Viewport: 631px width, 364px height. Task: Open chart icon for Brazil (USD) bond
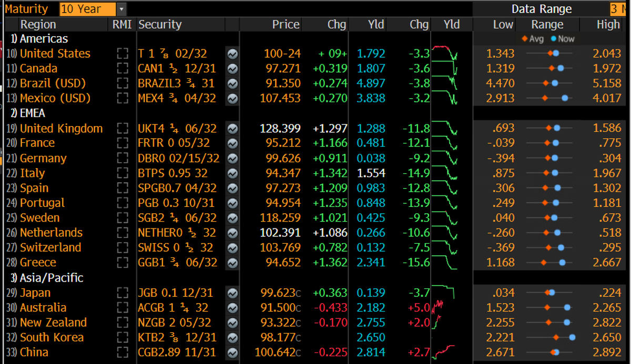(232, 84)
